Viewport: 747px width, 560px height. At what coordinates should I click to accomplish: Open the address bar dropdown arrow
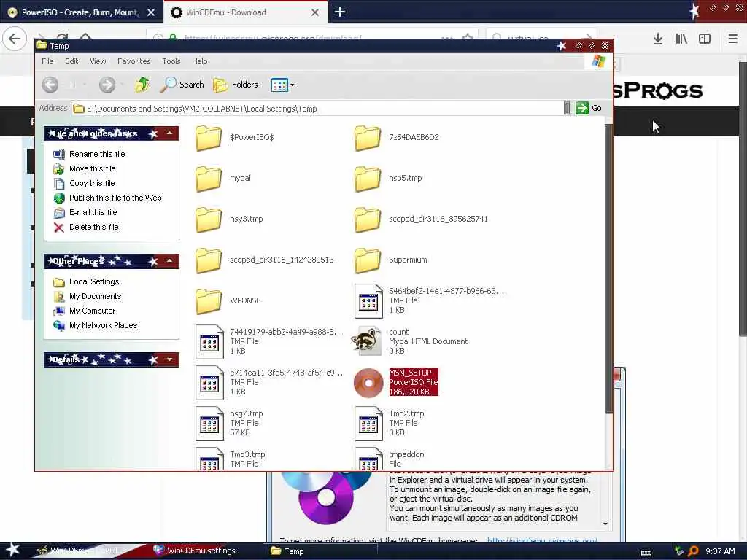tap(566, 108)
